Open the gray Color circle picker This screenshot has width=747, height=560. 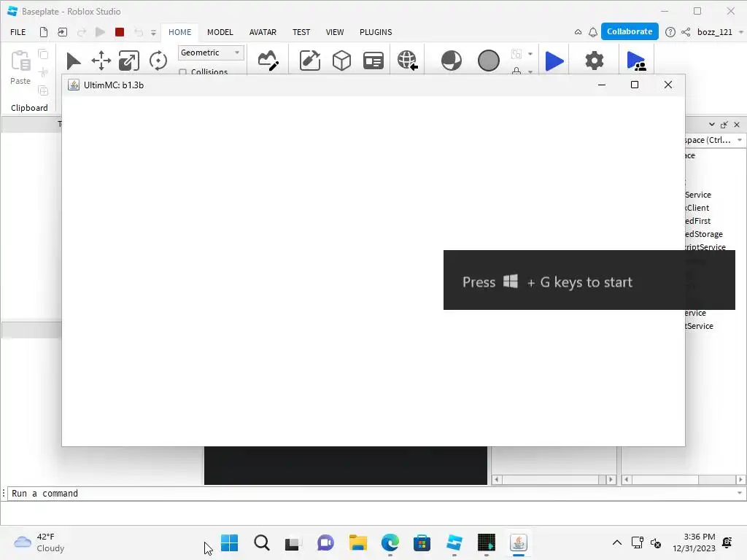click(488, 61)
